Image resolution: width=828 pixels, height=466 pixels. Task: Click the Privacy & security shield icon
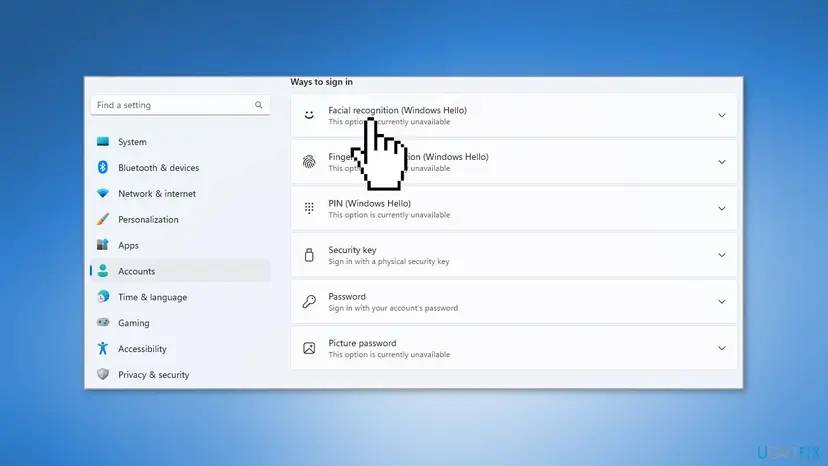pos(103,374)
